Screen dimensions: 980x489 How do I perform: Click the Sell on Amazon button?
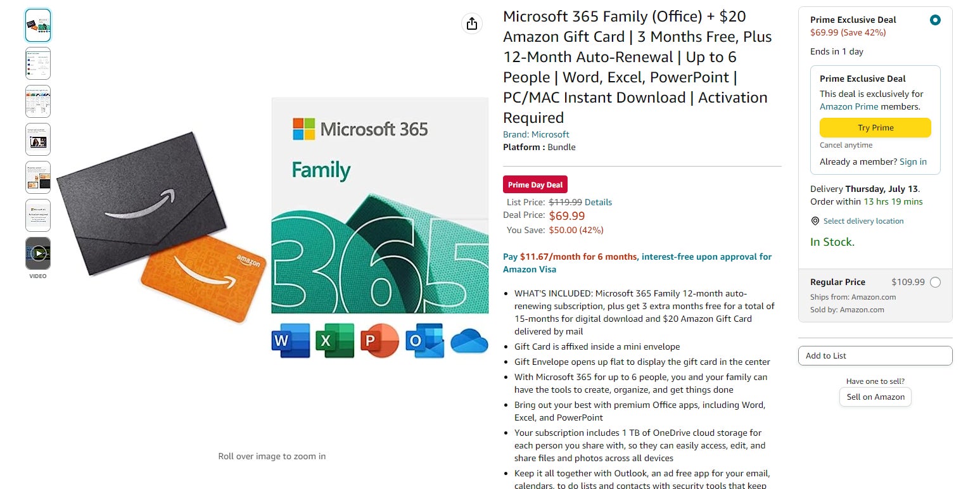coord(875,397)
